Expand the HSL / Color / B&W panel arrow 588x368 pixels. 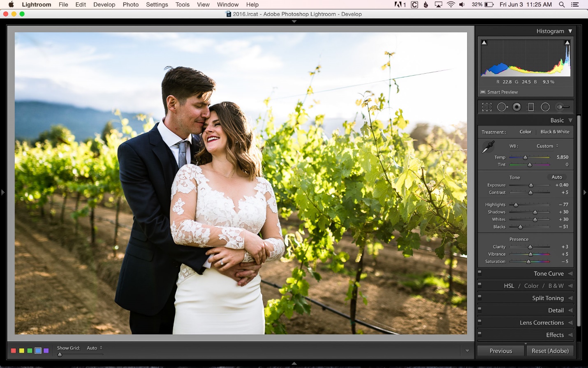point(570,286)
